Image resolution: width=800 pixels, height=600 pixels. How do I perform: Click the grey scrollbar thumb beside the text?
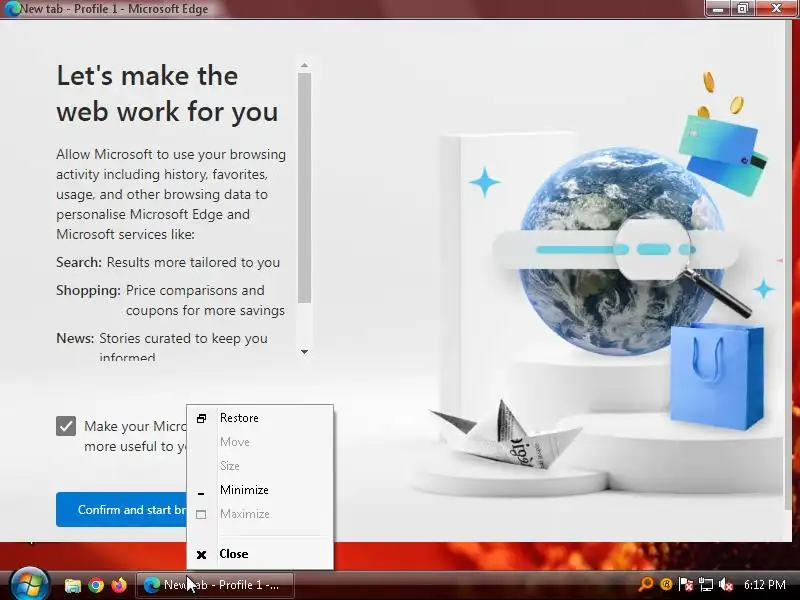[305, 188]
